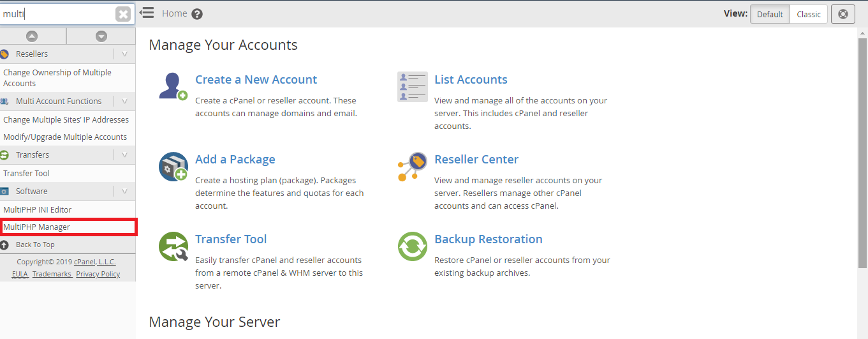Collapse Multi Account Functions chevron

point(124,102)
